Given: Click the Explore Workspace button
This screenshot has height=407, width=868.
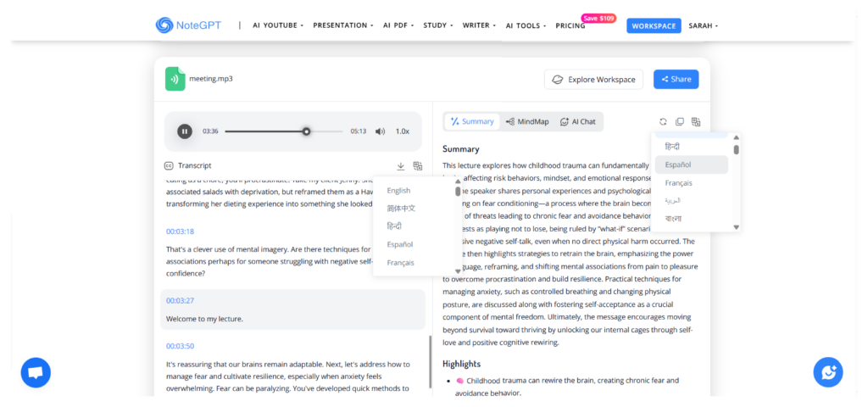Looking at the screenshot, I should tap(593, 79).
